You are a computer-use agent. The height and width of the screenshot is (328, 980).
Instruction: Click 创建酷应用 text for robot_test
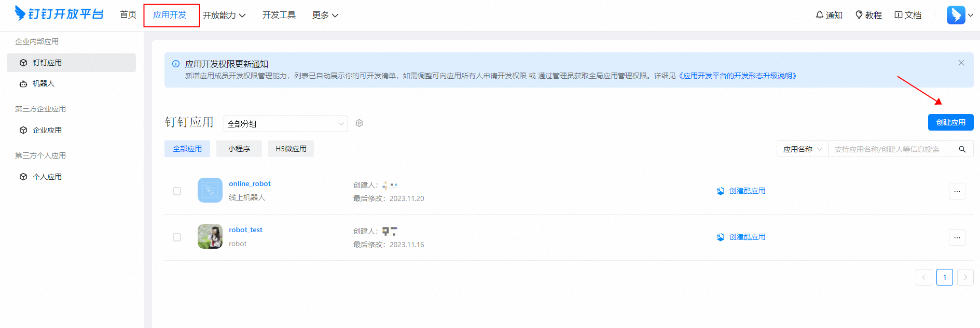click(747, 237)
